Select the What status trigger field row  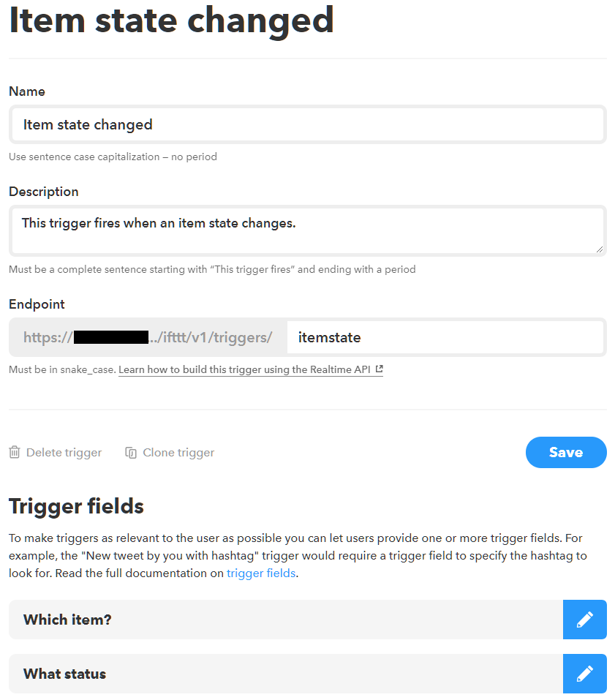285,674
